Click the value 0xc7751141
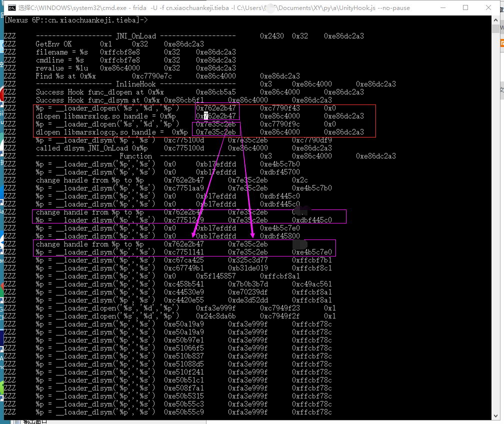The height and width of the screenshot is (424, 504). [184, 252]
